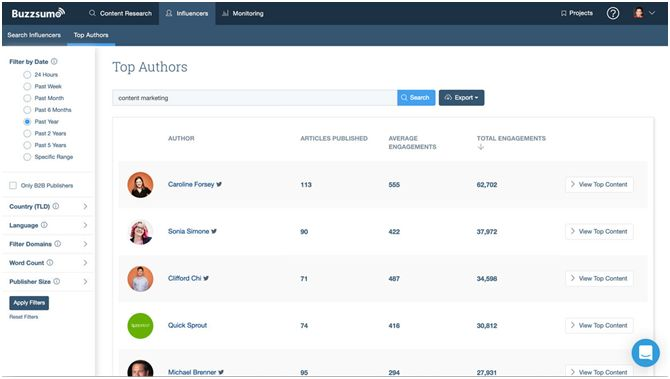Click the BuzzSumo logo
The height and width of the screenshot is (379, 670).
point(38,13)
